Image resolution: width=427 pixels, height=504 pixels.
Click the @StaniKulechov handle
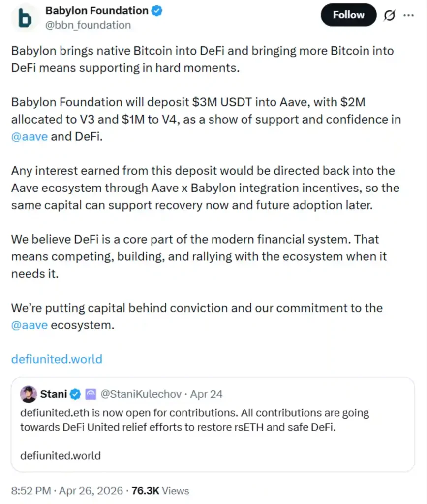click(143, 394)
